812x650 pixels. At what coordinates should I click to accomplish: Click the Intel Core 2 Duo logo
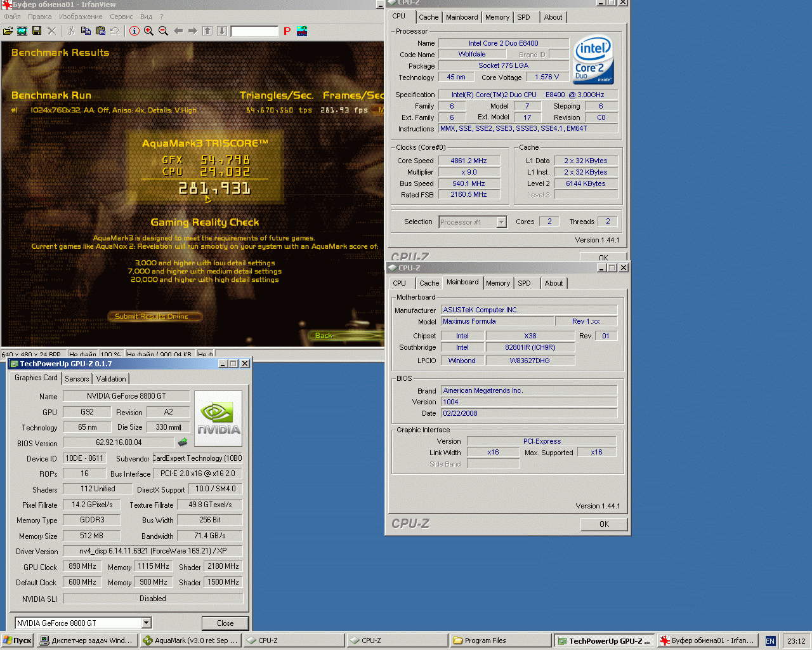click(x=593, y=59)
